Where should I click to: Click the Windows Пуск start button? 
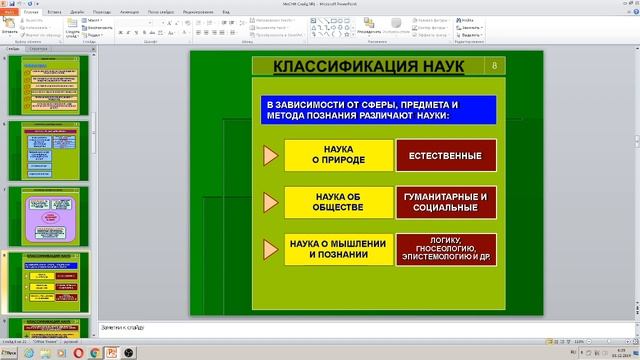tap(9, 353)
